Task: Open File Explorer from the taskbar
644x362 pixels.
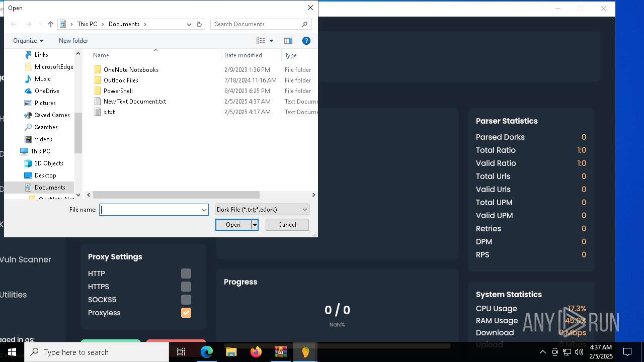Action: point(231,352)
